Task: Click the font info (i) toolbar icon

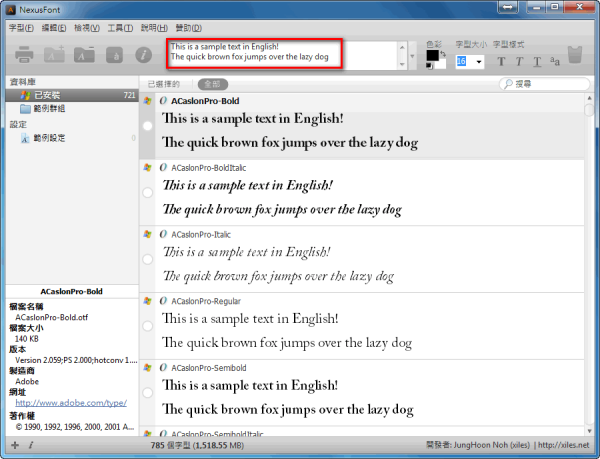Action: [142, 55]
